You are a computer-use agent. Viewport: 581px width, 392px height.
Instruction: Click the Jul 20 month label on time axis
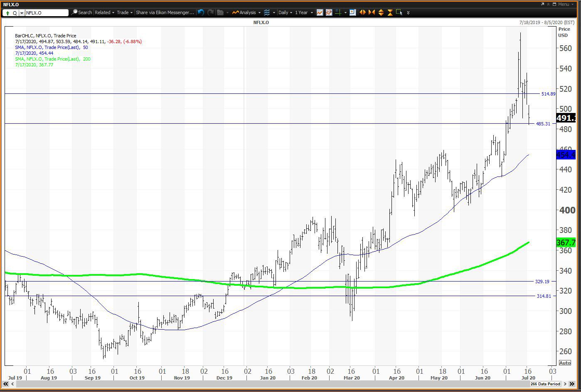pyautogui.click(x=528, y=378)
